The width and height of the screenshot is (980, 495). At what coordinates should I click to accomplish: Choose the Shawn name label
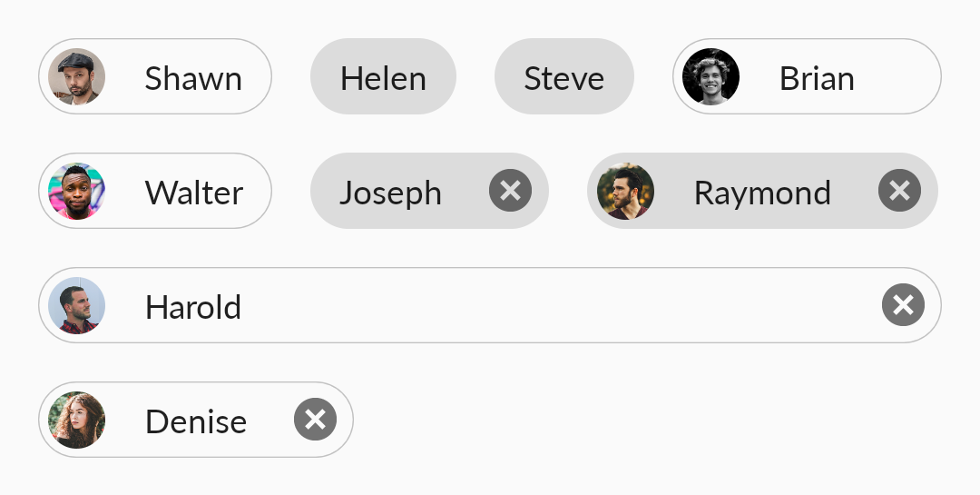[193, 79]
